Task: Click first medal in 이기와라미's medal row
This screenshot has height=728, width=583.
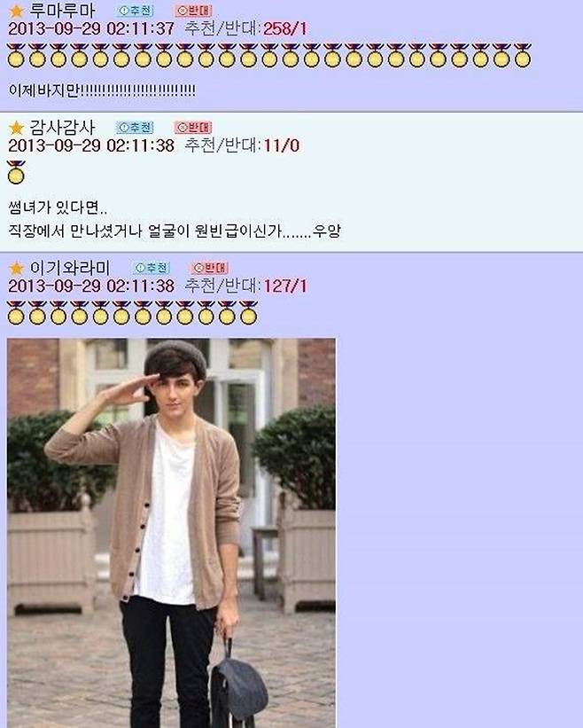Action: [x=16, y=312]
